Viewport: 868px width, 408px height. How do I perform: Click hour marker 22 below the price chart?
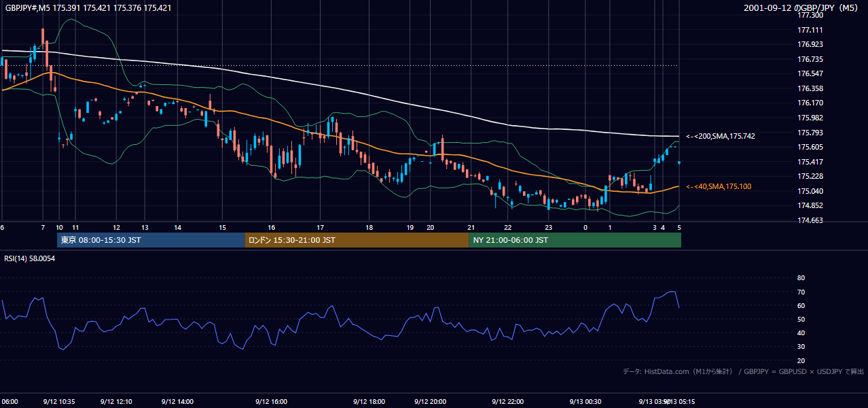pyautogui.click(x=507, y=227)
